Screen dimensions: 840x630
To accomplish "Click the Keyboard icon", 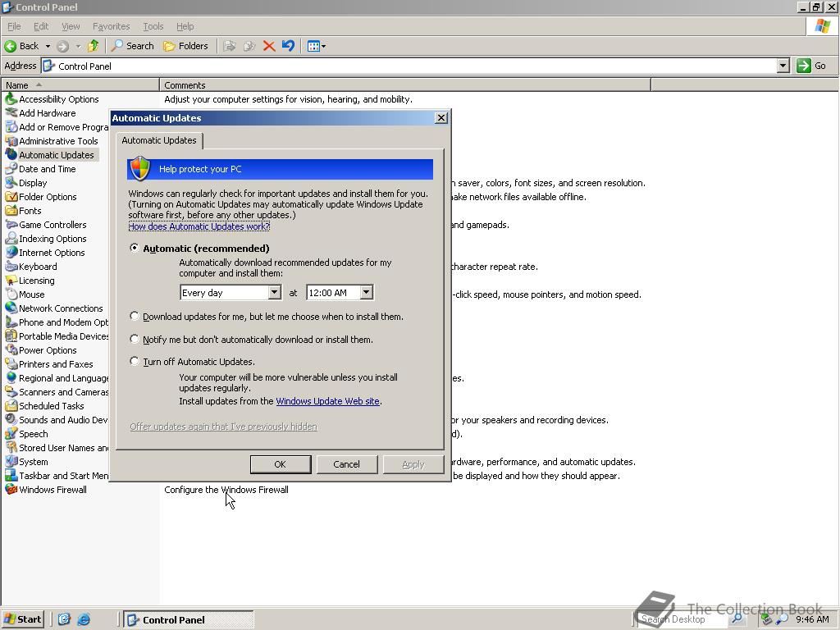I will [11, 267].
